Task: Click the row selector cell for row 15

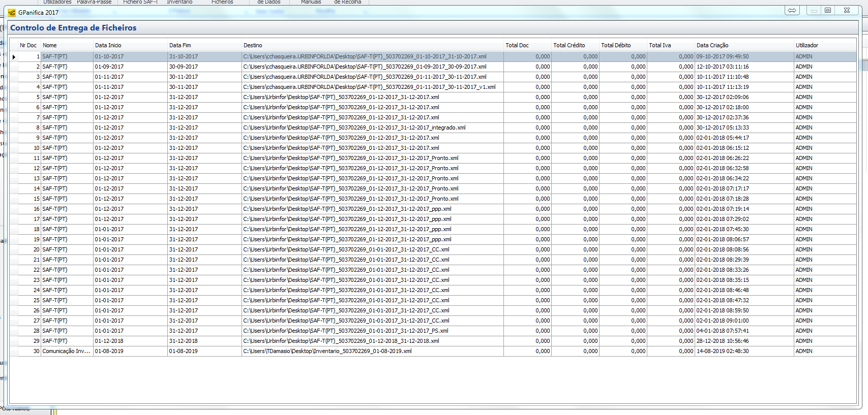Action: pyautogui.click(x=14, y=199)
